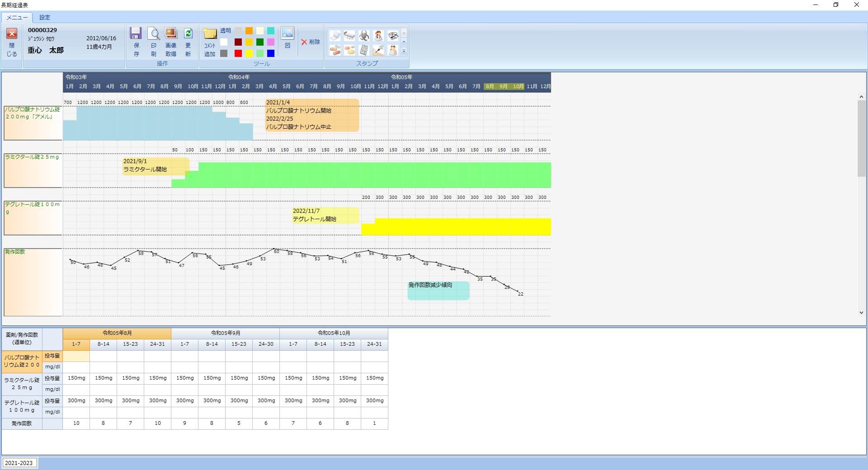Refresh data with the 更新 icon

pos(188,34)
